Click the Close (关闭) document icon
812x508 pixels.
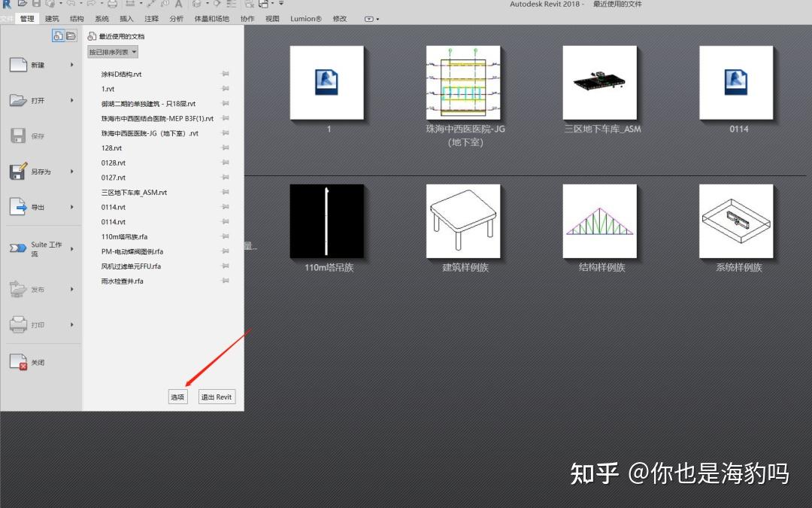tap(18, 362)
